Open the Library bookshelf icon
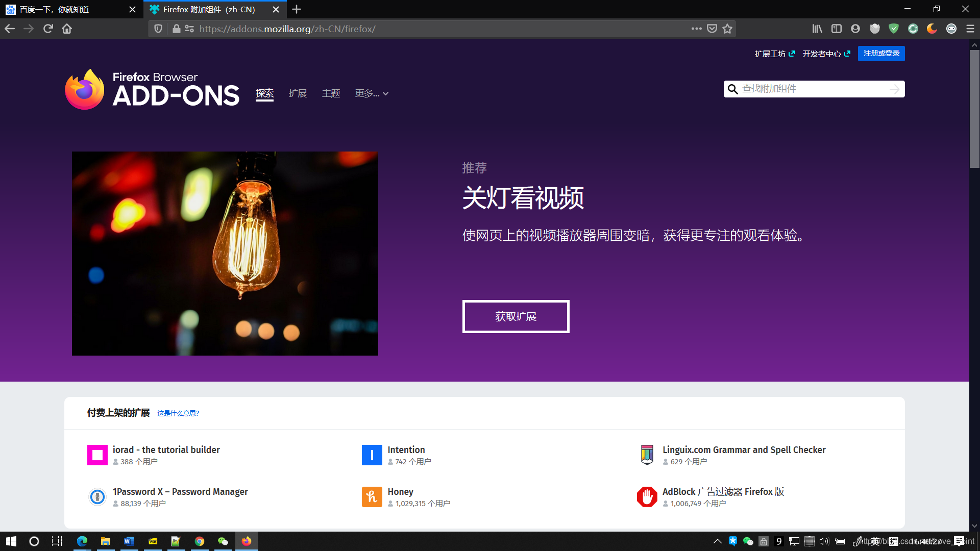980x551 pixels. point(817,29)
